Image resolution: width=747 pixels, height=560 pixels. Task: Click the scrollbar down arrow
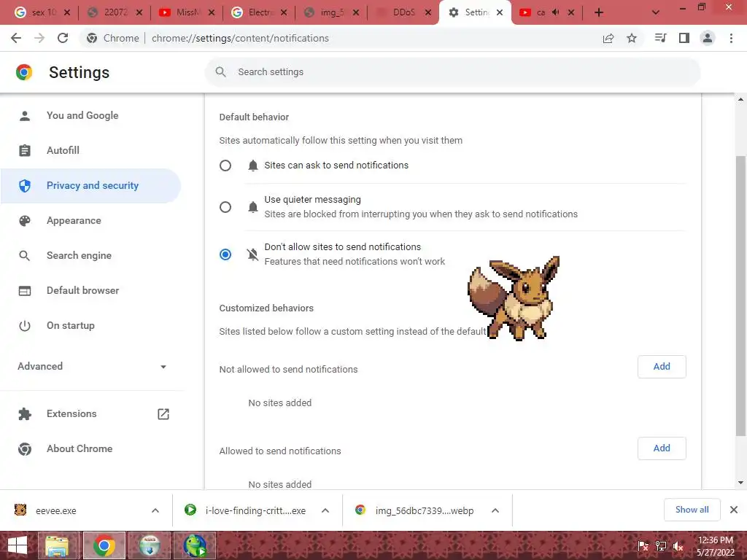[740, 483]
